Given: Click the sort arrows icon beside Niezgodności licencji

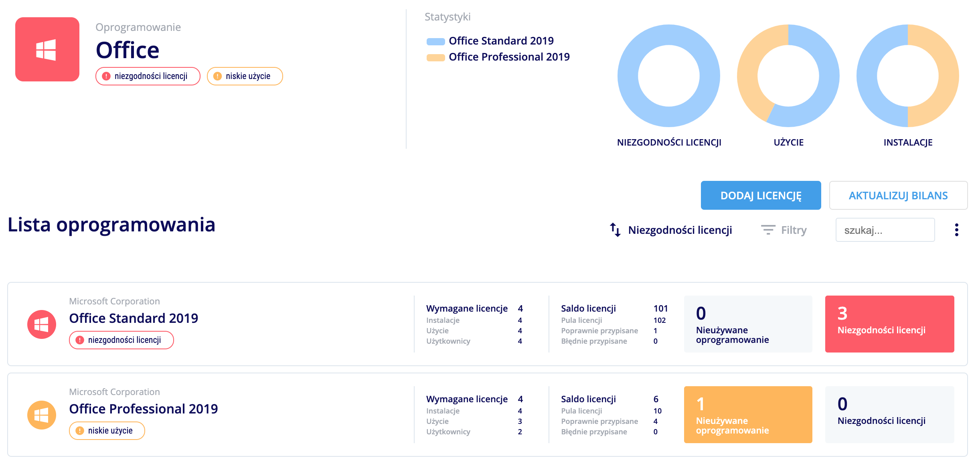Looking at the screenshot, I should pos(615,230).
